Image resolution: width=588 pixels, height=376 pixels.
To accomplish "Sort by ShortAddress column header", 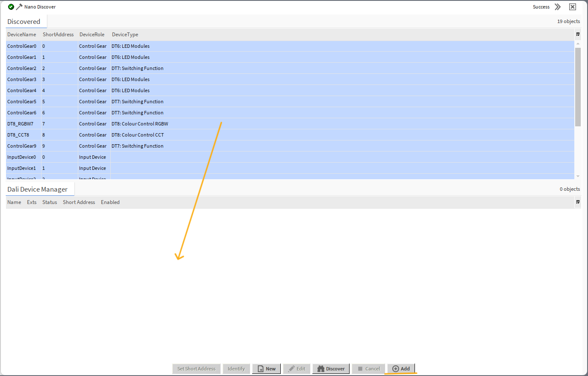I will [58, 35].
